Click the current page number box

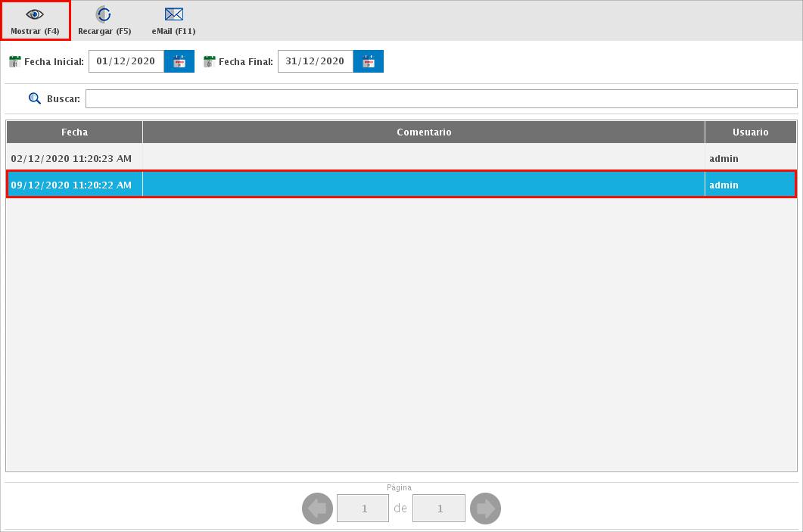point(363,509)
